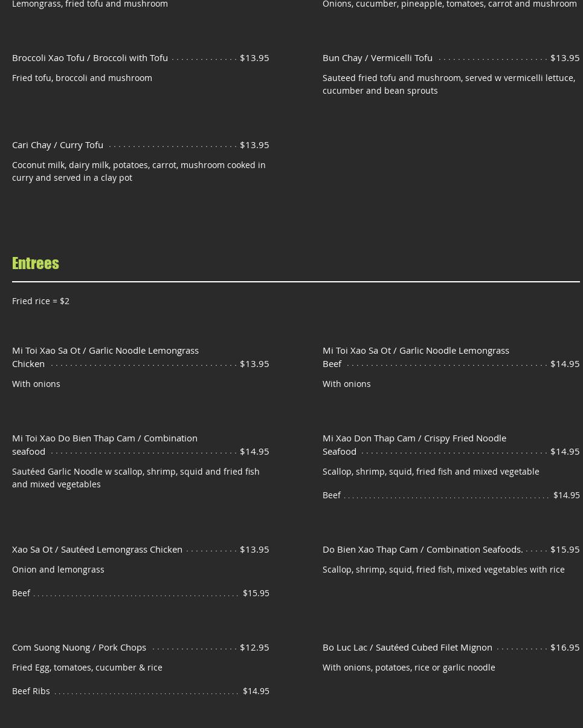Viewport: 583px width, 728px height.
Task: Click Mi Xao Don Thap Cam Crispy Fried Noodle
Action: 414,444
